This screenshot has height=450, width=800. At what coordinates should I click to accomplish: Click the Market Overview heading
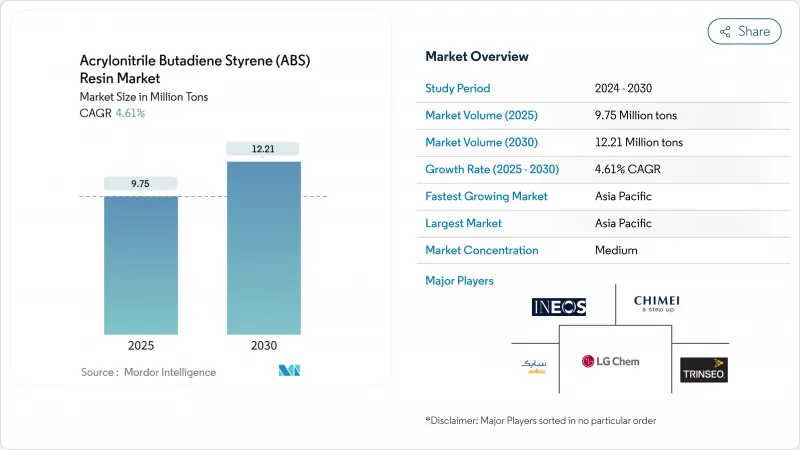coord(477,56)
